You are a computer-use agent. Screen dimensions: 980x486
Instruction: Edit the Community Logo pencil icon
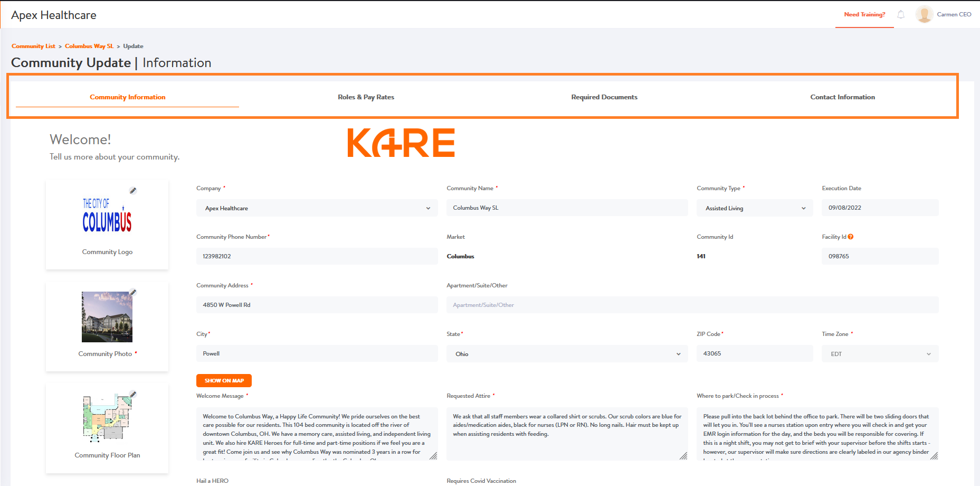pyautogui.click(x=133, y=191)
